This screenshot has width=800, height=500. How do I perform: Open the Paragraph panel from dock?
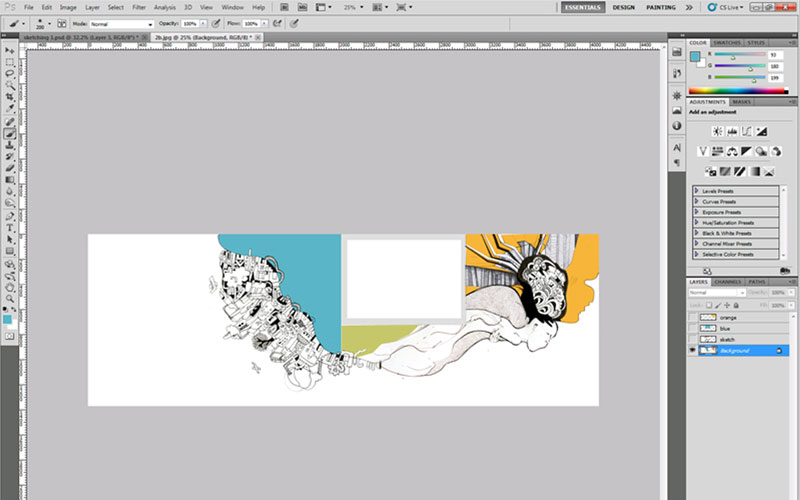tap(677, 163)
